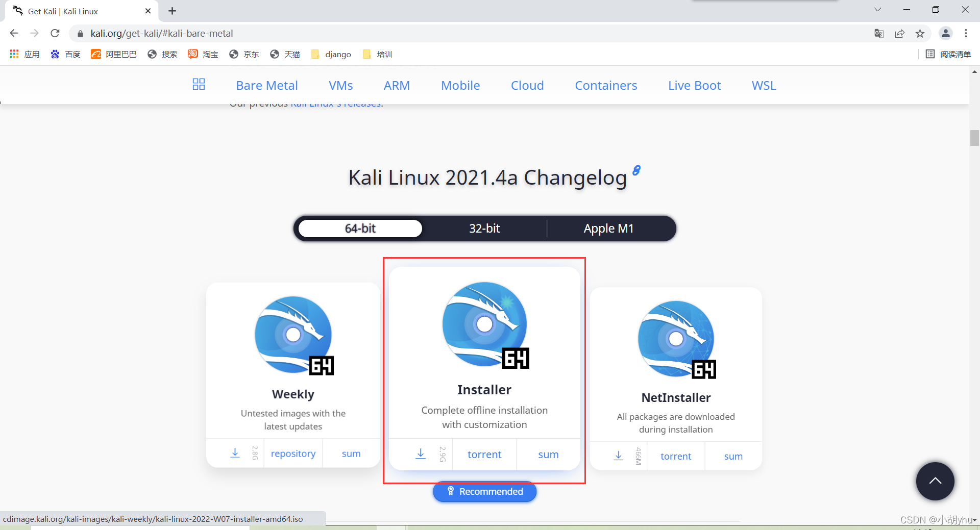Click the Weekly card title text
The image size is (980, 530).
coord(293,394)
